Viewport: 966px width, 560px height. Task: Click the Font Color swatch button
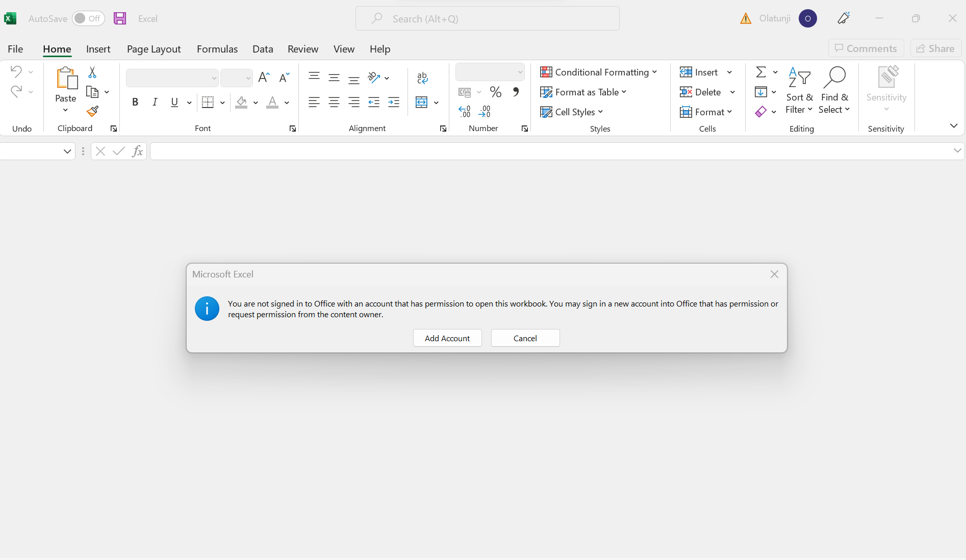(272, 102)
